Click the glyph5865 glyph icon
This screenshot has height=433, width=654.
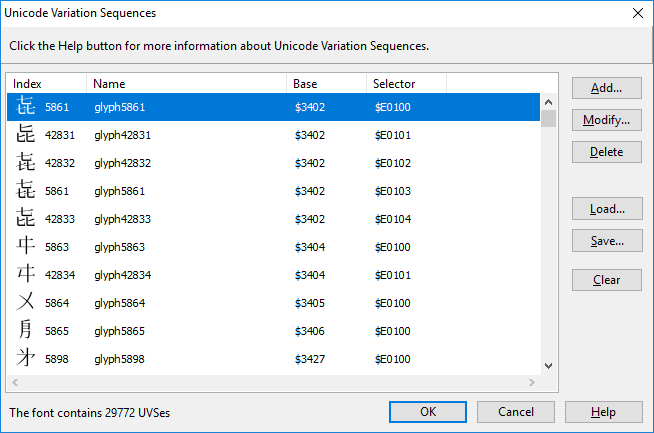pos(25,330)
